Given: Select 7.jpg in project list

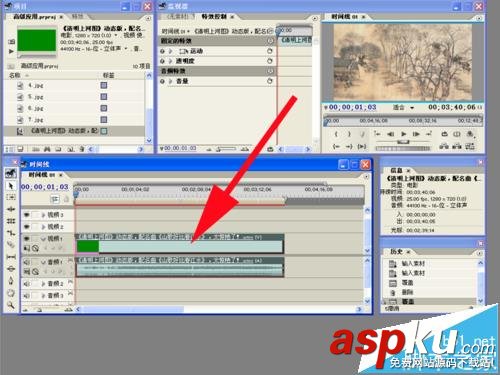Looking at the screenshot, I should click(36, 120).
